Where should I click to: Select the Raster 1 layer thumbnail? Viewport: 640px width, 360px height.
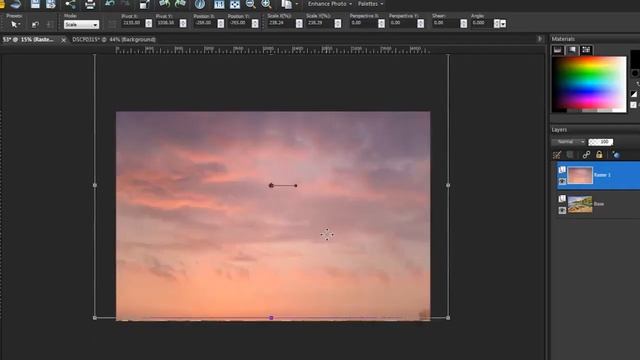pos(580,175)
